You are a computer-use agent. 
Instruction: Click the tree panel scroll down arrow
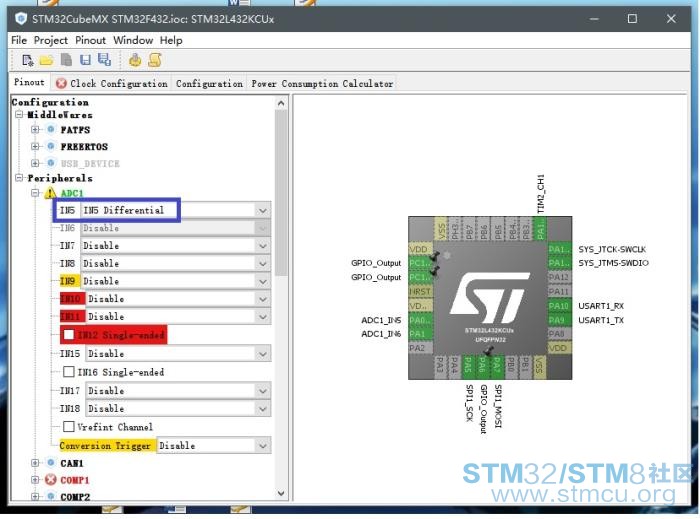tap(281, 493)
